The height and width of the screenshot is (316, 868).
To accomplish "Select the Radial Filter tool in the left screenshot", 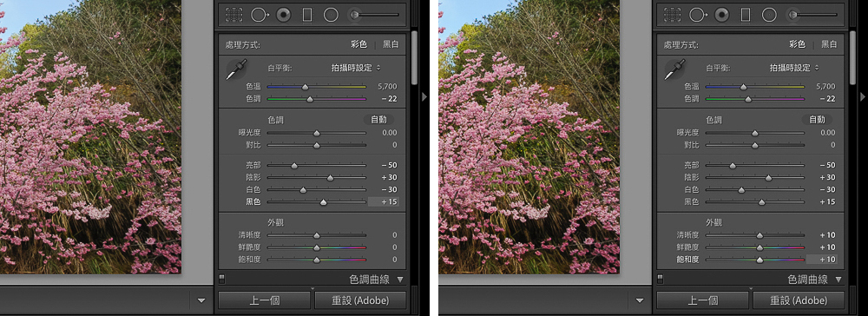I will click(331, 15).
